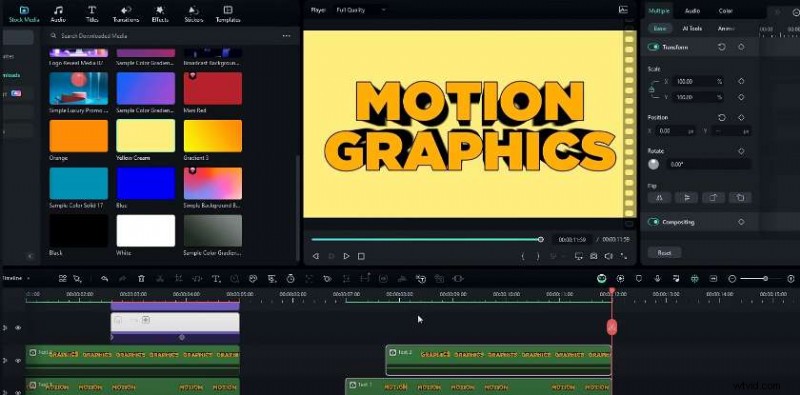Image resolution: width=800 pixels, height=395 pixels.
Task: Flip horizontally button
Action: pos(659,198)
